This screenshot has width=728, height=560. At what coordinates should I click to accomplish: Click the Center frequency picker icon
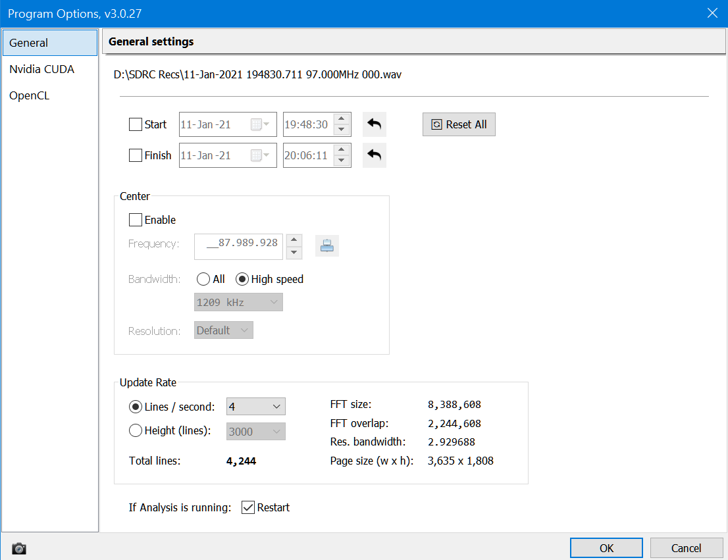[x=326, y=245]
